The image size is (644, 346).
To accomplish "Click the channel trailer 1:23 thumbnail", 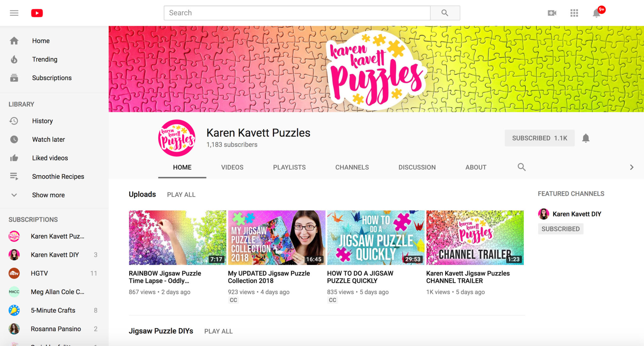I will pyautogui.click(x=475, y=238).
